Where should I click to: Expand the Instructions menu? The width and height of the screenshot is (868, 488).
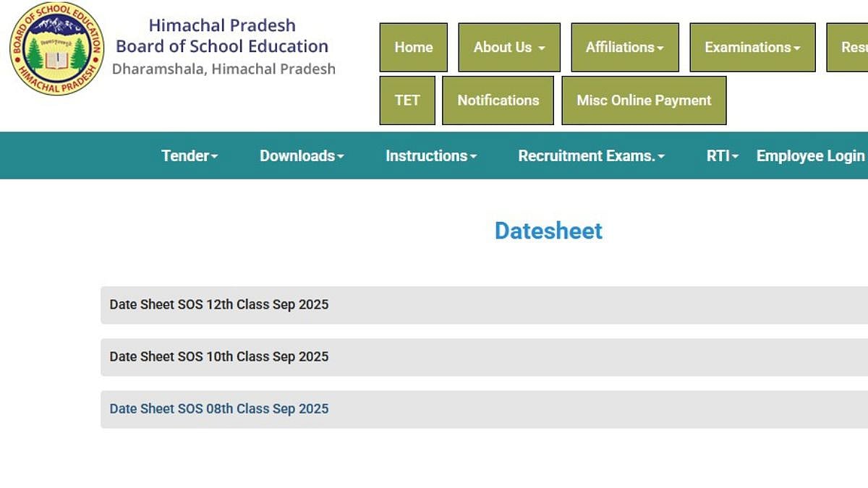point(431,155)
